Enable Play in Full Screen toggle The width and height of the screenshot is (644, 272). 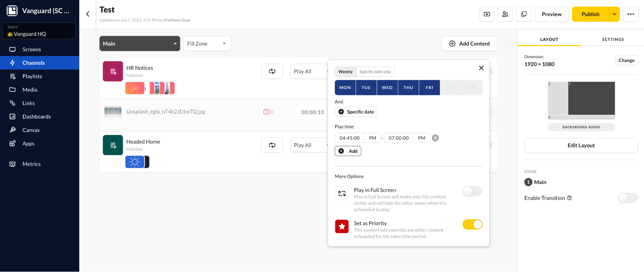472,191
